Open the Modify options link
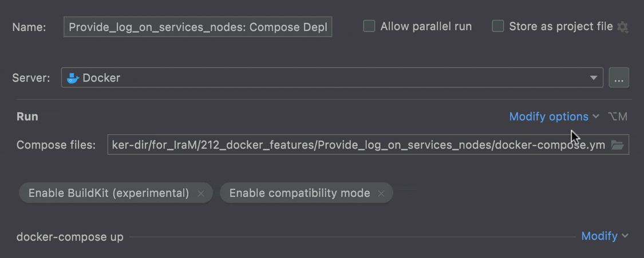This screenshot has width=644, height=258. (x=549, y=117)
